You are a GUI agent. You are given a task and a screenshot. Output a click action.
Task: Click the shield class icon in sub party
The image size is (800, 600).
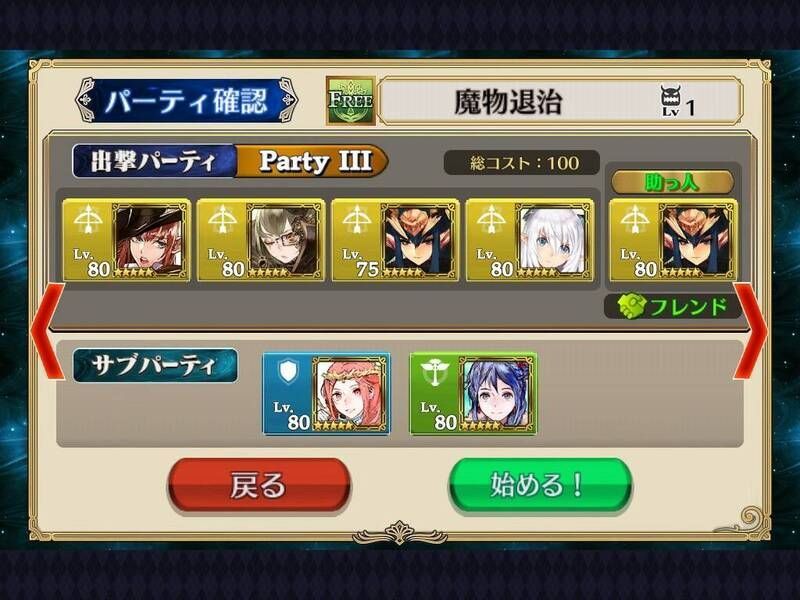(x=288, y=372)
